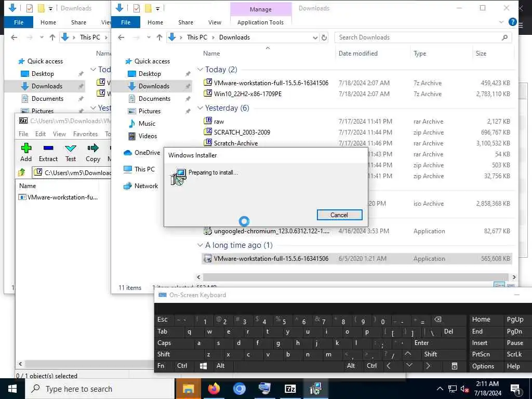Click Add button in 7-Zip toolbar
The width and height of the screenshot is (532, 399).
[x=26, y=152]
